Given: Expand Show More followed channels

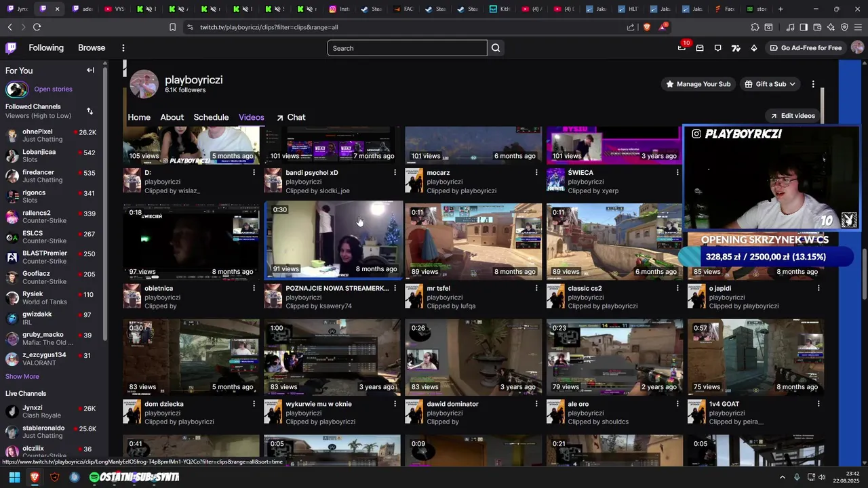Looking at the screenshot, I should click(x=22, y=377).
